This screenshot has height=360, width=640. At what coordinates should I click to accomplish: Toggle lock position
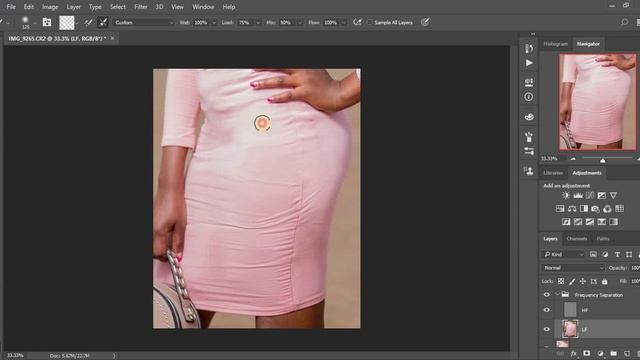pos(583,281)
